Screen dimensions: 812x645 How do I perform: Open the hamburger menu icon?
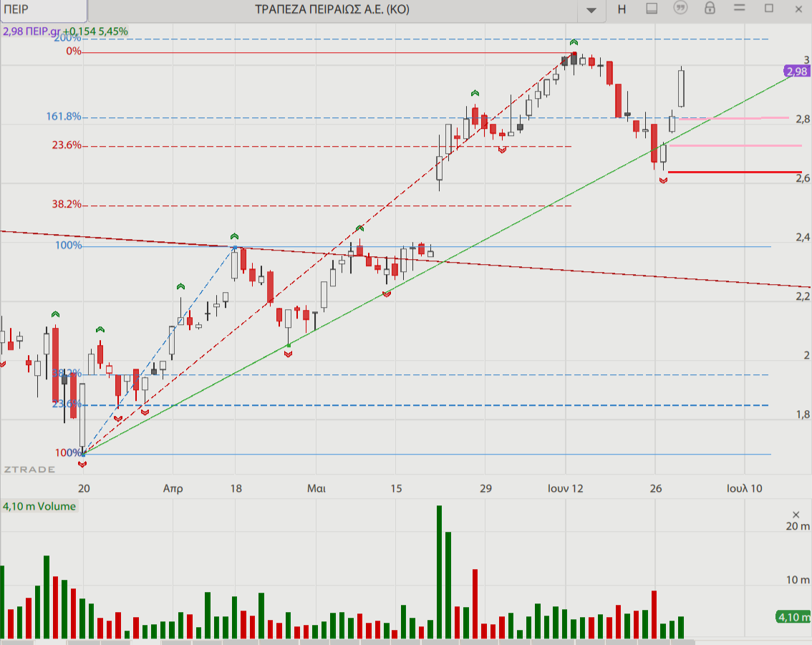[740, 9]
